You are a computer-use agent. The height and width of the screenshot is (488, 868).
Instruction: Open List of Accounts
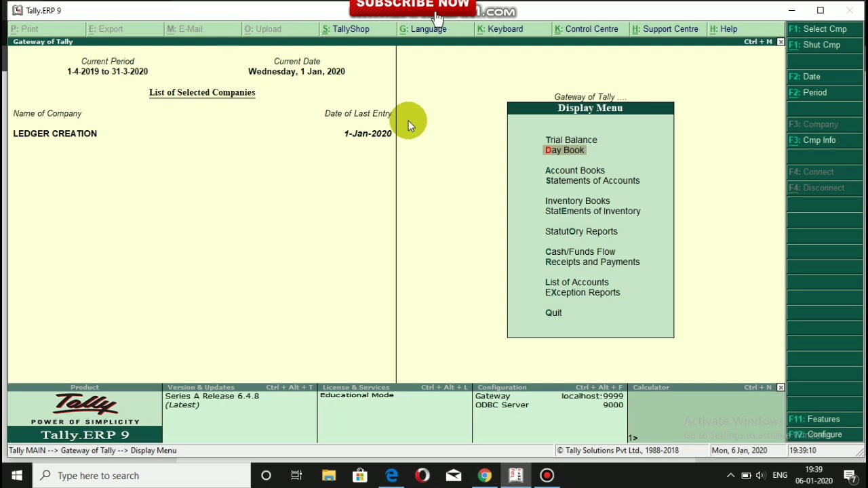pyautogui.click(x=576, y=282)
